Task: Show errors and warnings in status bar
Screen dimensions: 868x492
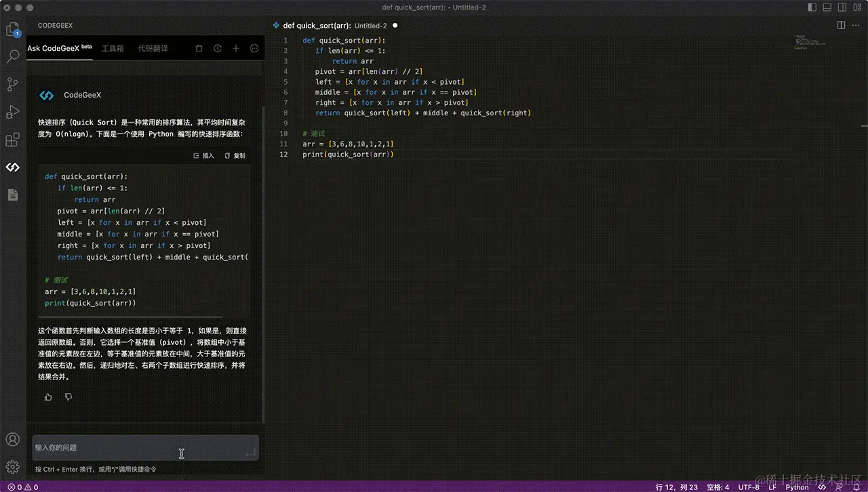Action: pyautogui.click(x=22, y=487)
